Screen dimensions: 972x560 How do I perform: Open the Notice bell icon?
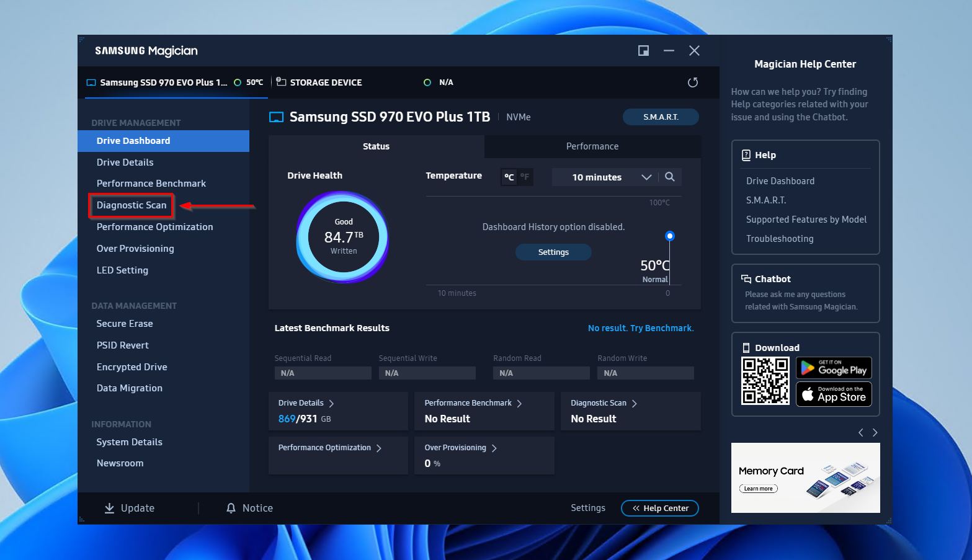(231, 508)
